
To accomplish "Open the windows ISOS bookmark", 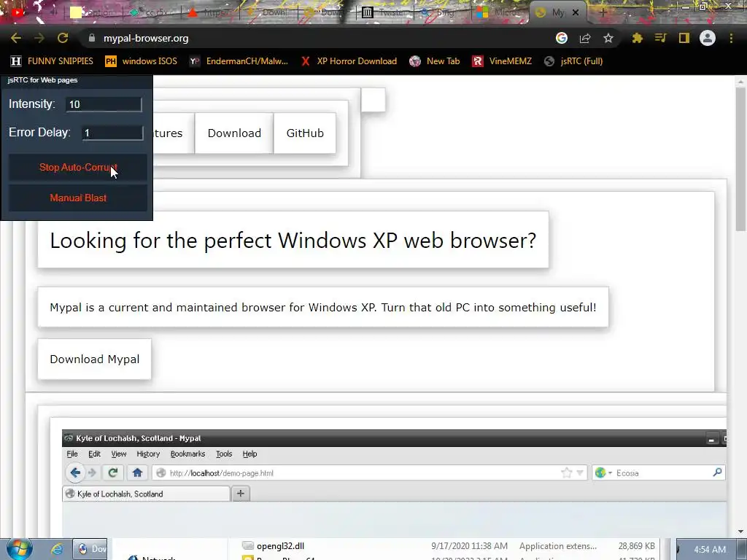I will pos(141,61).
